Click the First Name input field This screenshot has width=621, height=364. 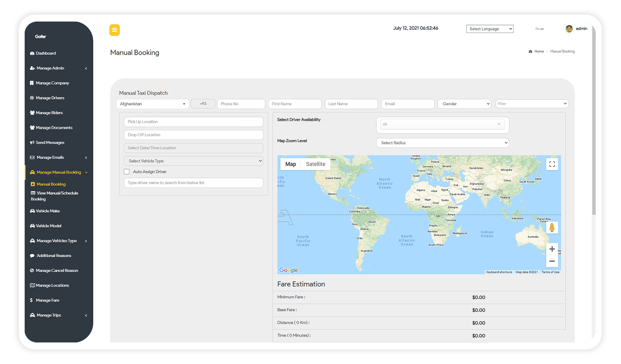[x=295, y=104]
